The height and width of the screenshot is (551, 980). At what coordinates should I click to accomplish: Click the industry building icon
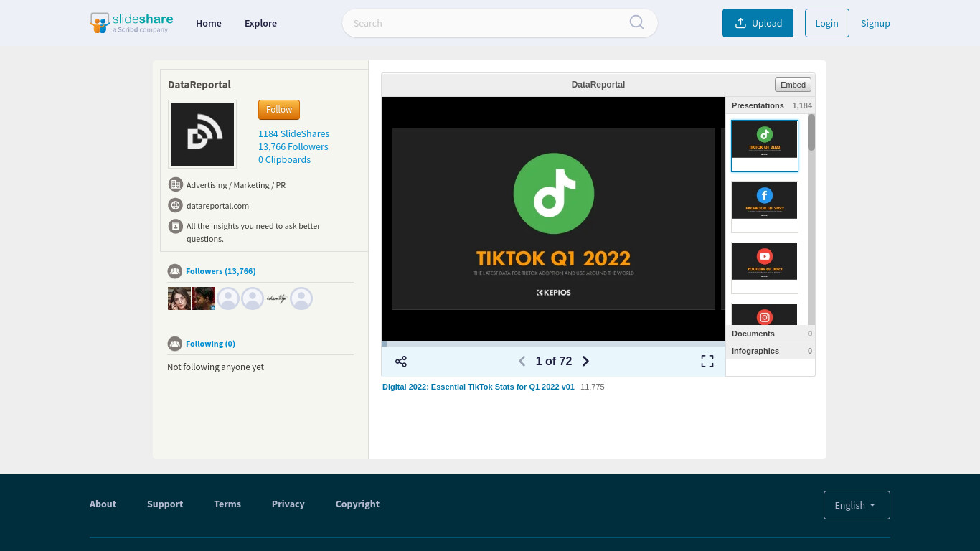176,184
